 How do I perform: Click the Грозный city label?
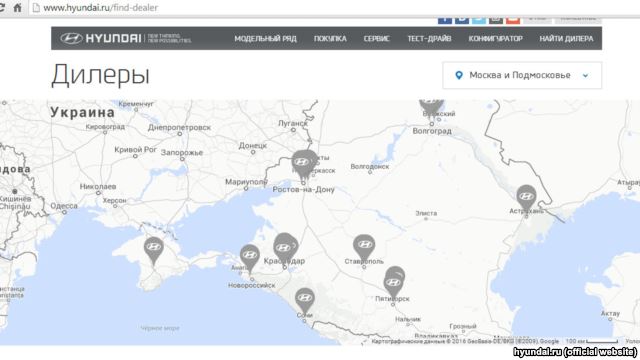pos(463,326)
